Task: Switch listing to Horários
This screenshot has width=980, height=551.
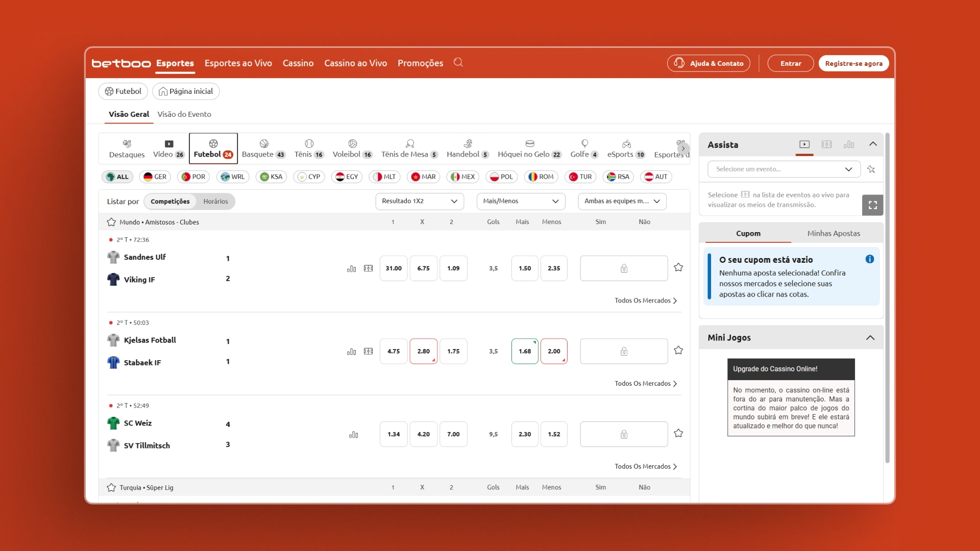Action: tap(215, 202)
